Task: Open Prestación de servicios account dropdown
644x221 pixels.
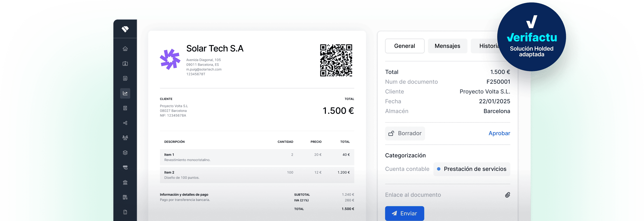Action: [x=471, y=169]
